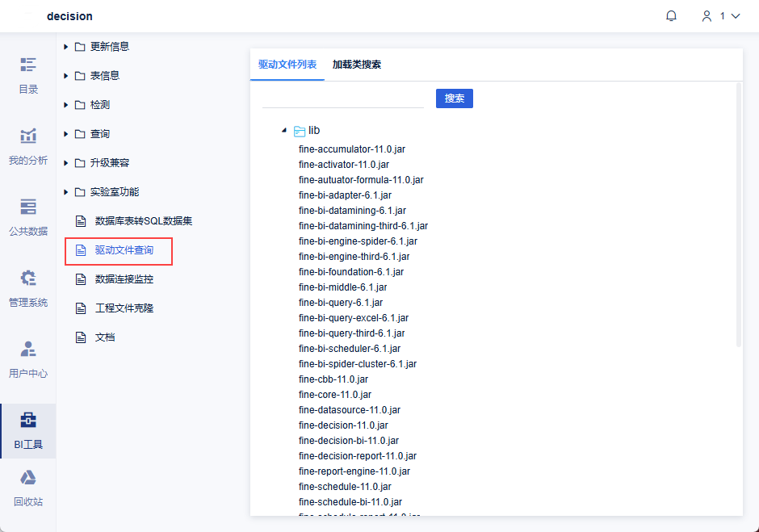Select the BI工具 toolbox icon
The height and width of the screenshot is (532, 759).
[x=28, y=420]
